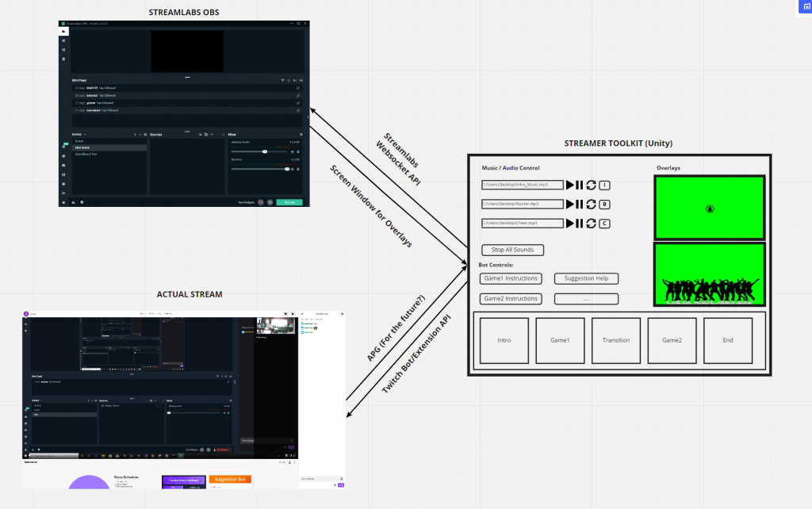Play the Cheer.mp3 sound
This screenshot has width=812, height=509.
pos(569,223)
